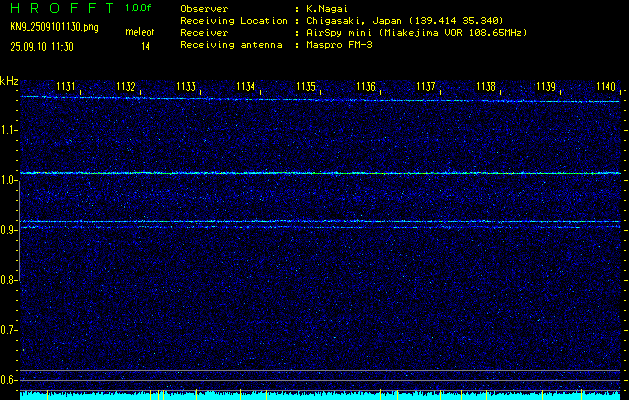Click the 0.8 frequency axis label
This screenshot has width=629, height=400.
point(8,280)
